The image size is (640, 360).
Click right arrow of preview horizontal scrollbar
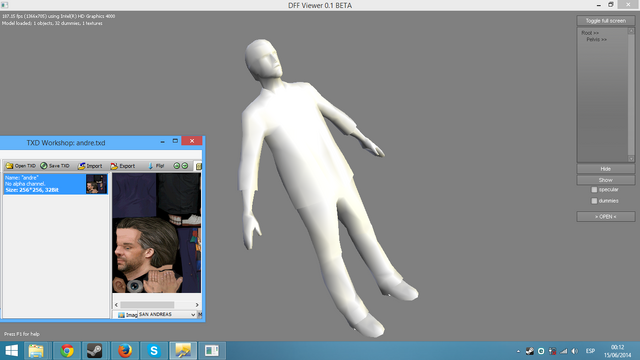tap(197, 305)
